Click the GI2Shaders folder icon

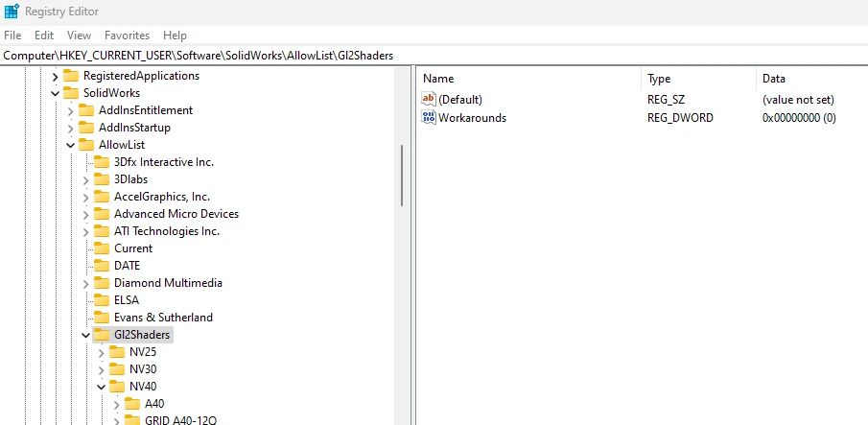[x=102, y=335]
